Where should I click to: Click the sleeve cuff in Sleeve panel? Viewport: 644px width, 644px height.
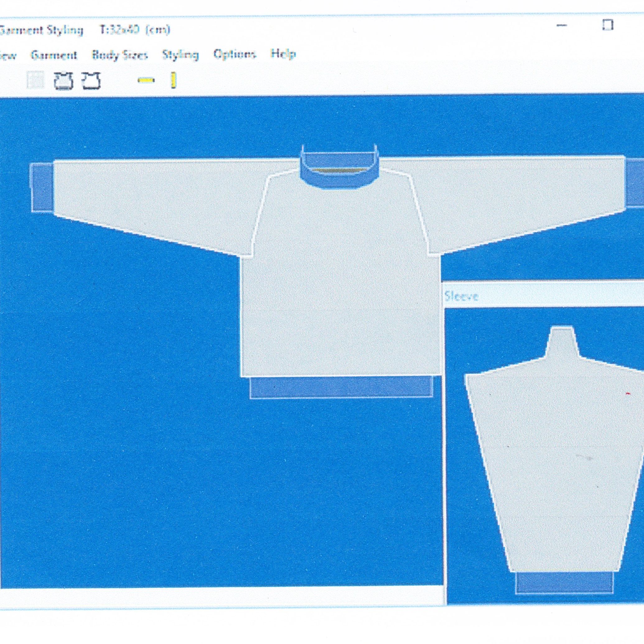tap(564, 583)
